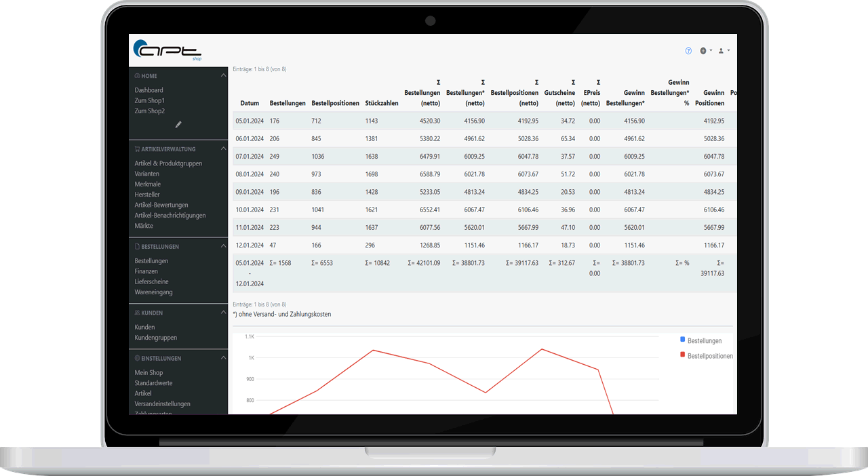868x476 pixels.
Task: Open the blue help question mark icon
Action: [x=688, y=51]
